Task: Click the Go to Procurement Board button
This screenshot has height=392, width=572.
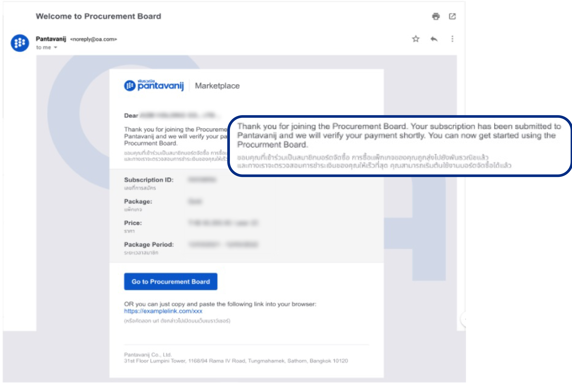Action: pos(171,281)
